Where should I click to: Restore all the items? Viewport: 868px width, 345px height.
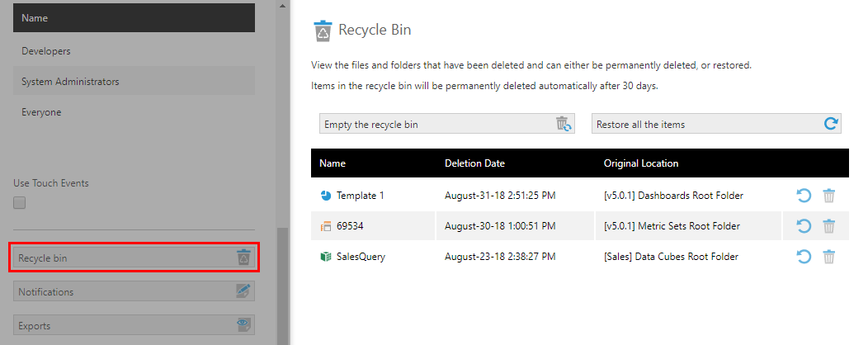point(716,124)
